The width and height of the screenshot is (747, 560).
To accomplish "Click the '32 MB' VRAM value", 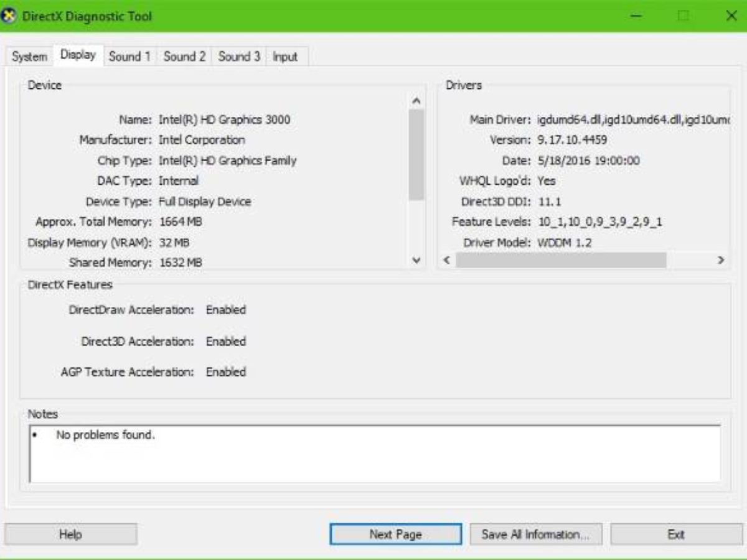I will 174,242.
